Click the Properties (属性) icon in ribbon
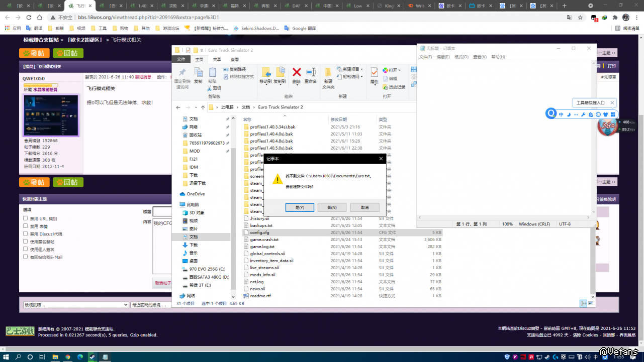The height and width of the screenshot is (362, 644). pyautogui.click(x=374, y=73)
